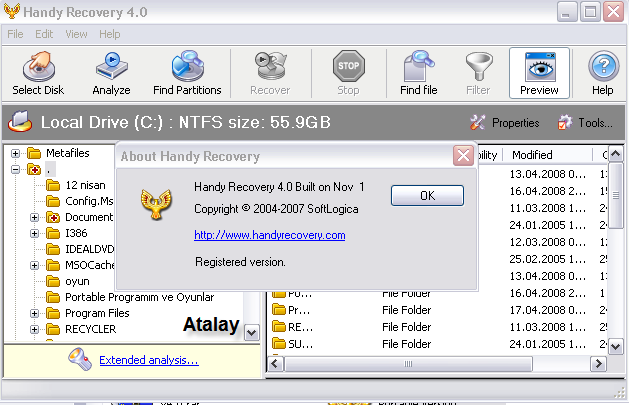Click Document folder icon with red cross
629x405 pixels.
tap(53, 217)
